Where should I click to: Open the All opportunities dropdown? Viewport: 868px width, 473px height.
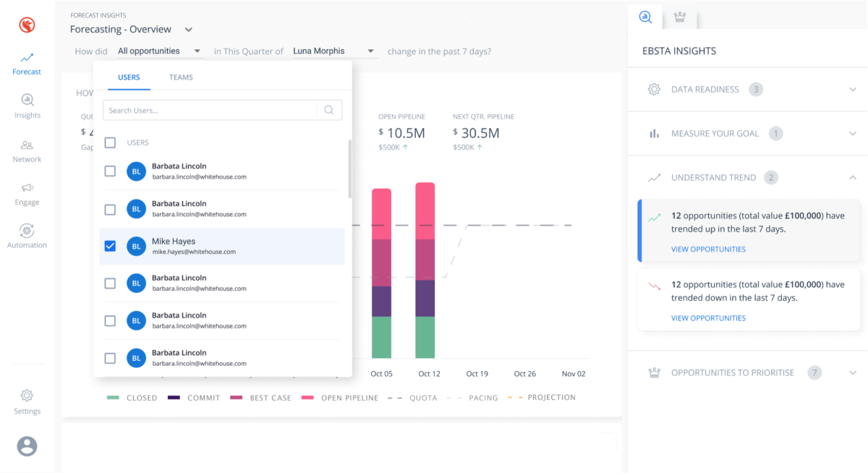pos(159,51)
